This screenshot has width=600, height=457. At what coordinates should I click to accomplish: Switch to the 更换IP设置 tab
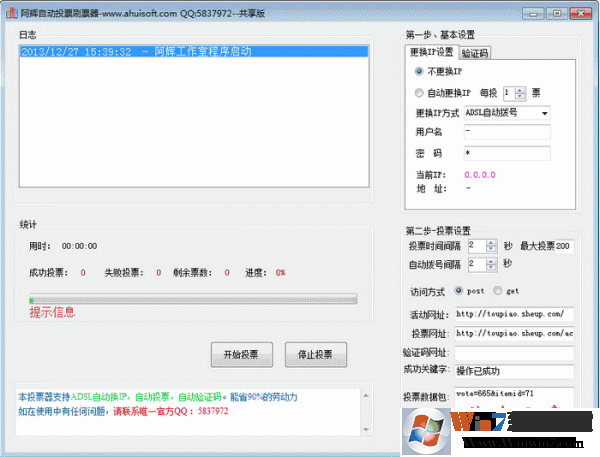coord(431,52)
